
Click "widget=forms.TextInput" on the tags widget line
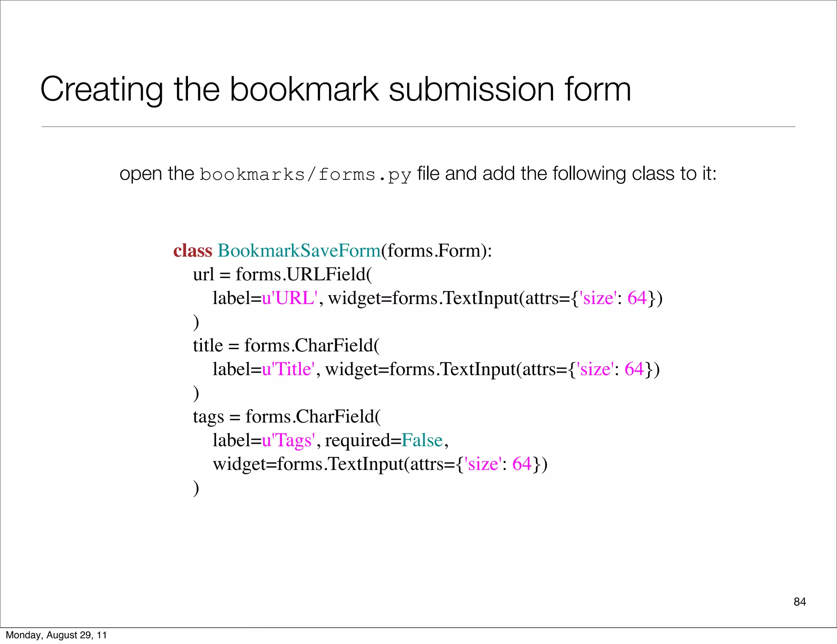(x=308, y=464)
